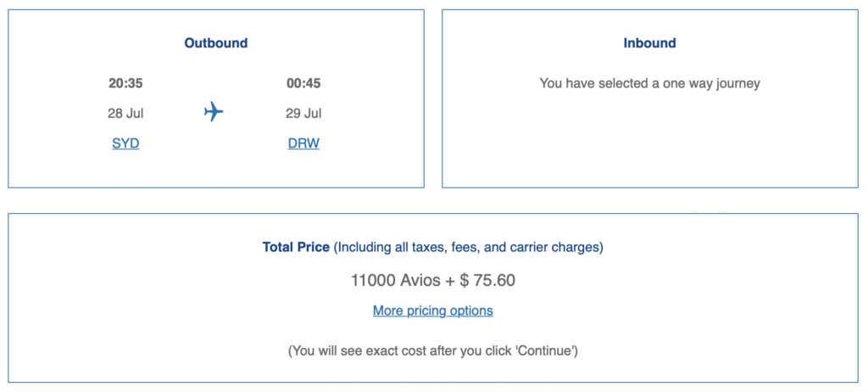Viewport: 868px width, 392px height.
Task: Select the $ 75.60 cash amount
Action: coord(487,280)
